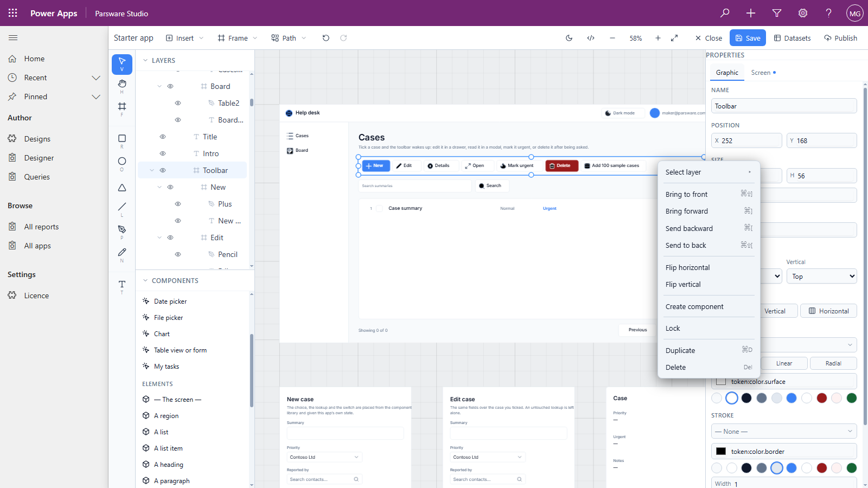Click the search magnifier in header
Viewport: 868px width, 488px height.
(x=725, y=13)
